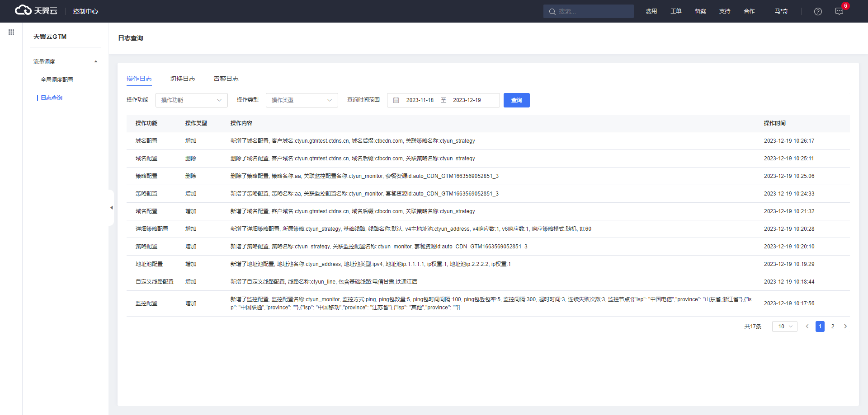Click the 操作内容 column header

(241, 123)
